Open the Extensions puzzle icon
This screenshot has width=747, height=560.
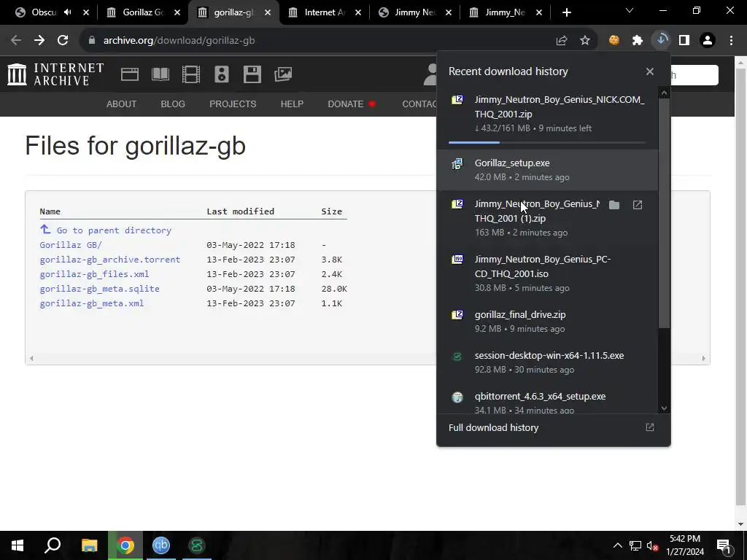tap(638, 41)
